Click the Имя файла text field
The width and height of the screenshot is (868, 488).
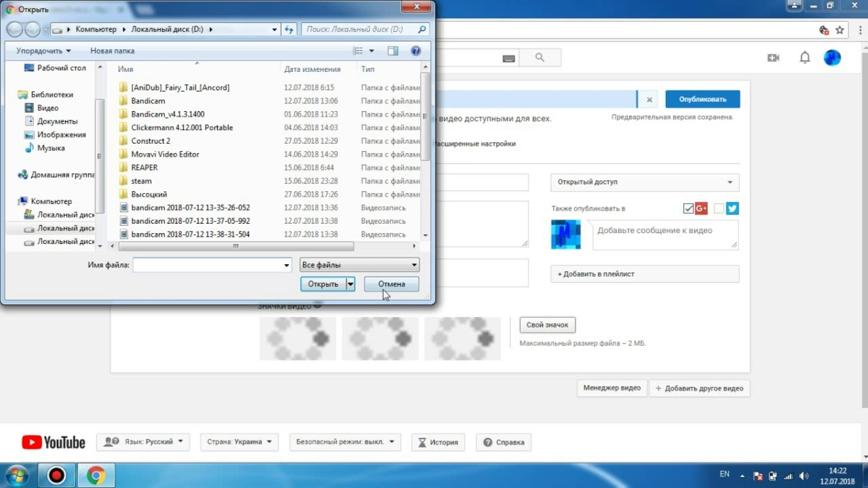207,265
